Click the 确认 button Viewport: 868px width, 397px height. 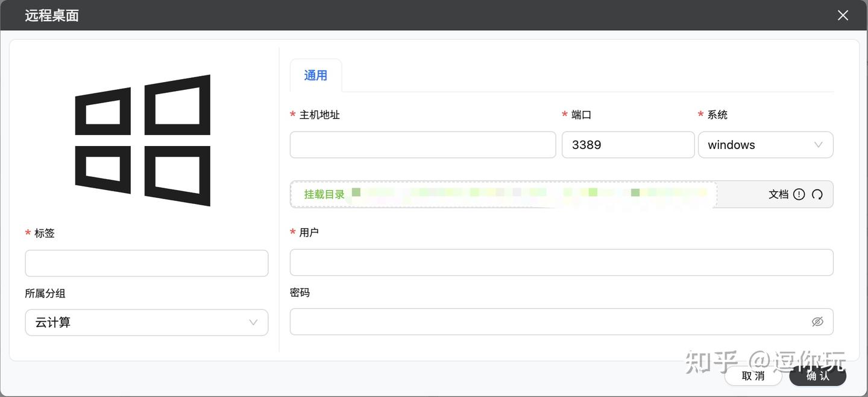(x=818, y=376)
